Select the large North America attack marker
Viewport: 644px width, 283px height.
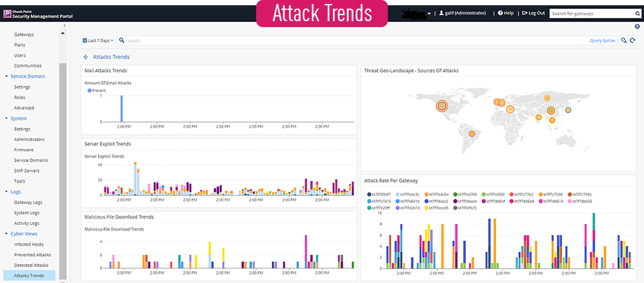point(442,106)
